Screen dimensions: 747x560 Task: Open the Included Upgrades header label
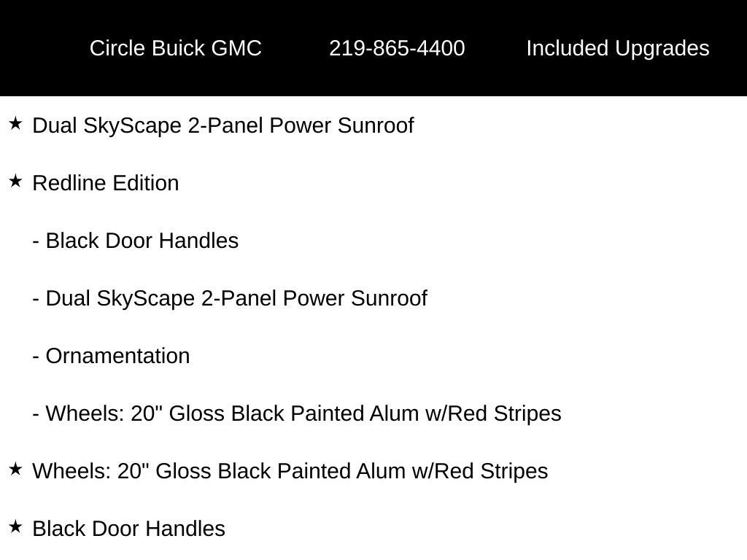[x=617, y=49]
